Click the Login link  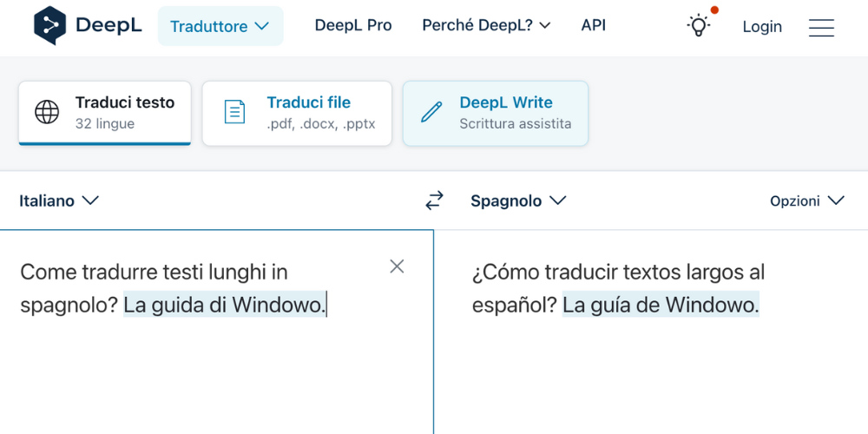(x=762, y=27)
